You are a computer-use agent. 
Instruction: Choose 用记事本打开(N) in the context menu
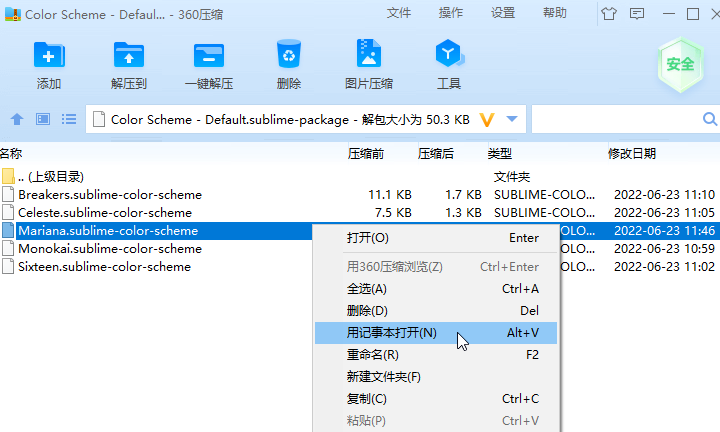(x=436, y=333)
